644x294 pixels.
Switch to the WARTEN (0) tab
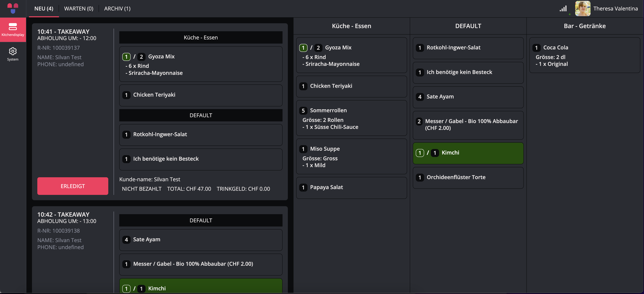click(x=79, y=8)
